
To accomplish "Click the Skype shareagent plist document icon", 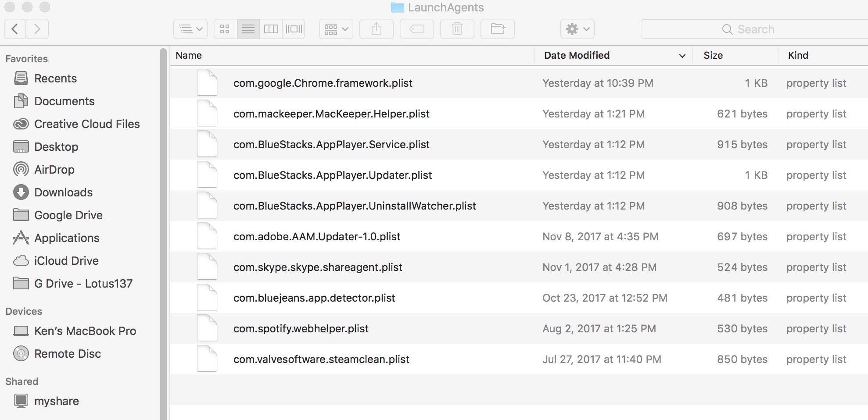I will pyautogui.click(x=207, y=267).
